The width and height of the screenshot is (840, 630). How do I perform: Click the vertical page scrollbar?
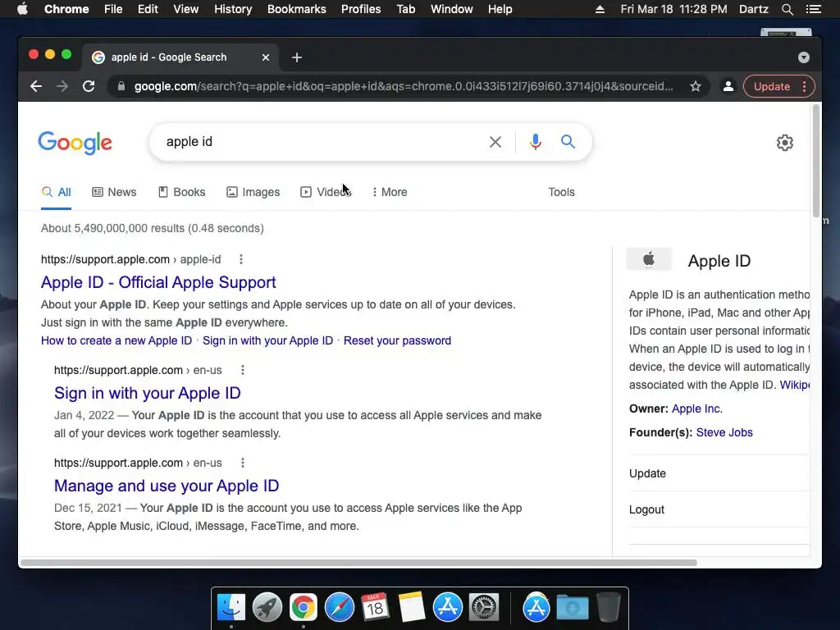pos(816,161)
